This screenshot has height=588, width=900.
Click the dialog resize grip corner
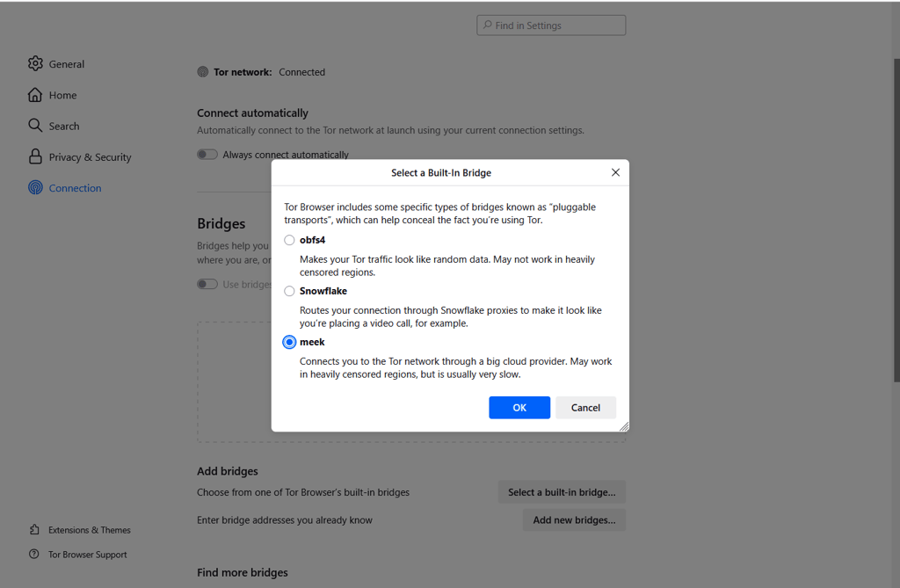624,426
